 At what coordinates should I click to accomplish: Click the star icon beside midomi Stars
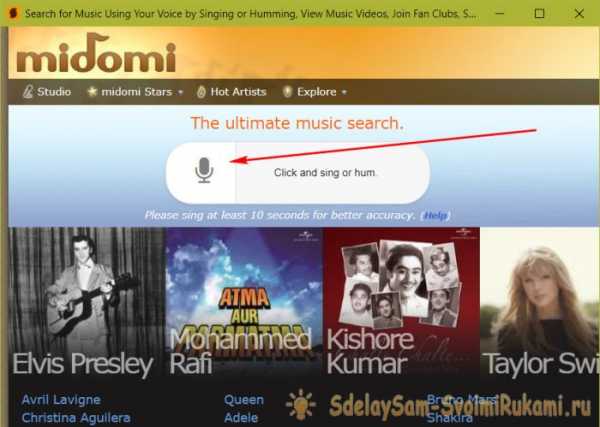[x=92, y=91]
